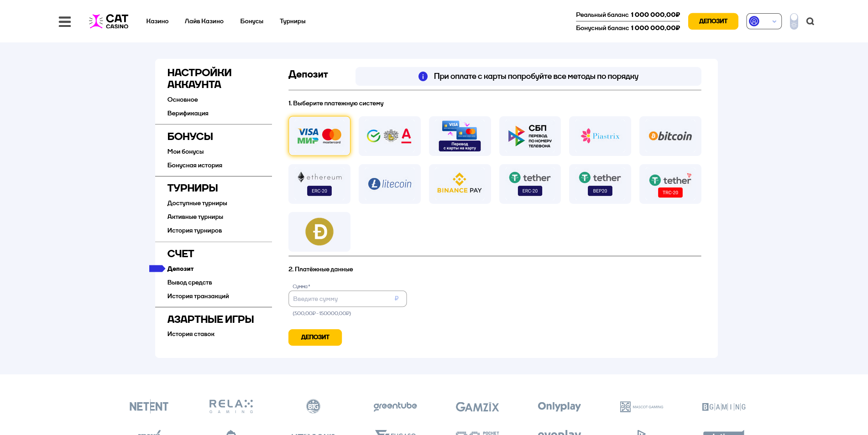
Task: Expand the user profile dropdown
Action: pyautogui.click(x=763, y=21)
